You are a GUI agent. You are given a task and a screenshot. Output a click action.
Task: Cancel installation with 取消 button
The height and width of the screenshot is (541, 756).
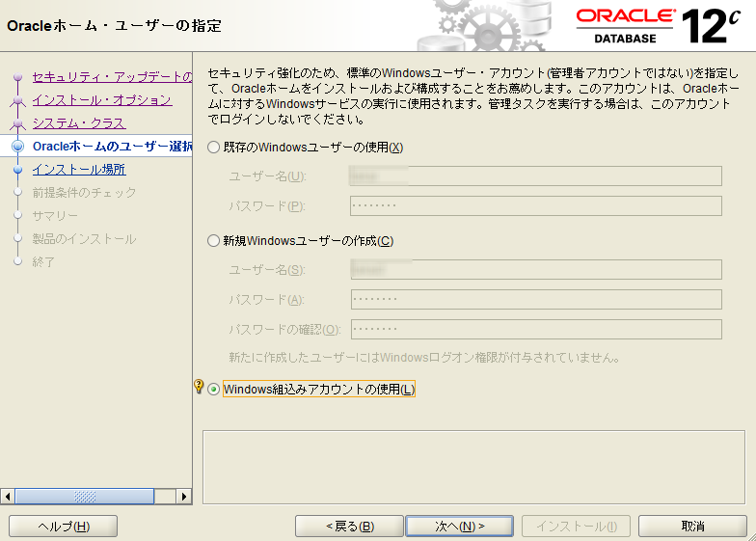[692, 527]
